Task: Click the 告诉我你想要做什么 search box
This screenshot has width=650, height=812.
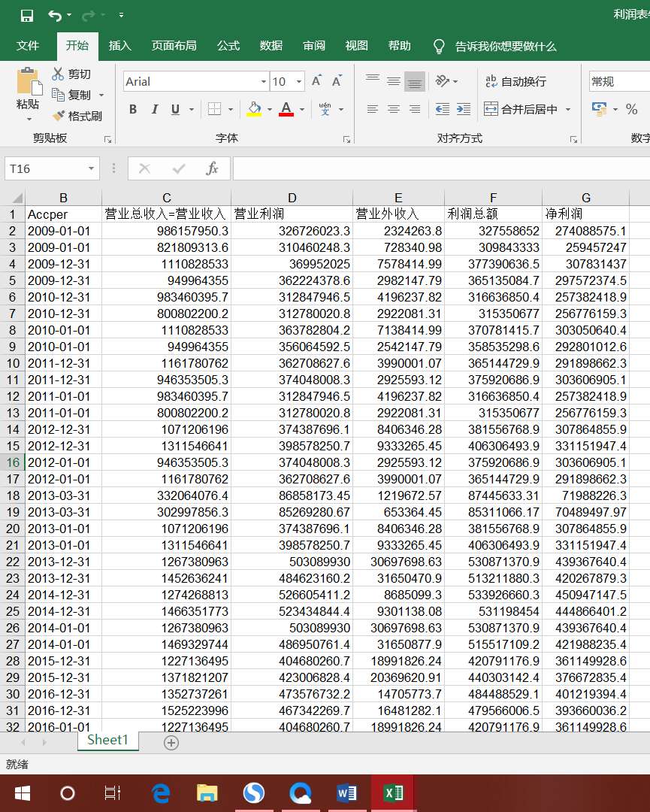Action: [x=506, y=47]
